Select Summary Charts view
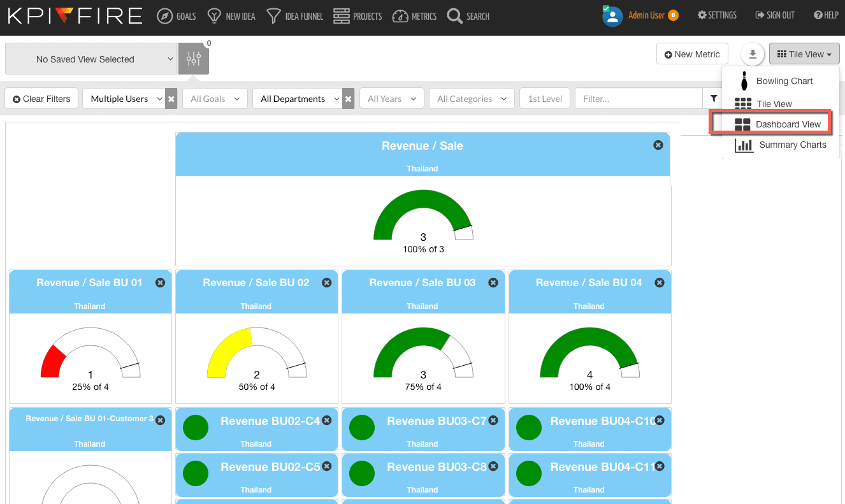Viewport: 845px width, 504px height. (781, 145)
